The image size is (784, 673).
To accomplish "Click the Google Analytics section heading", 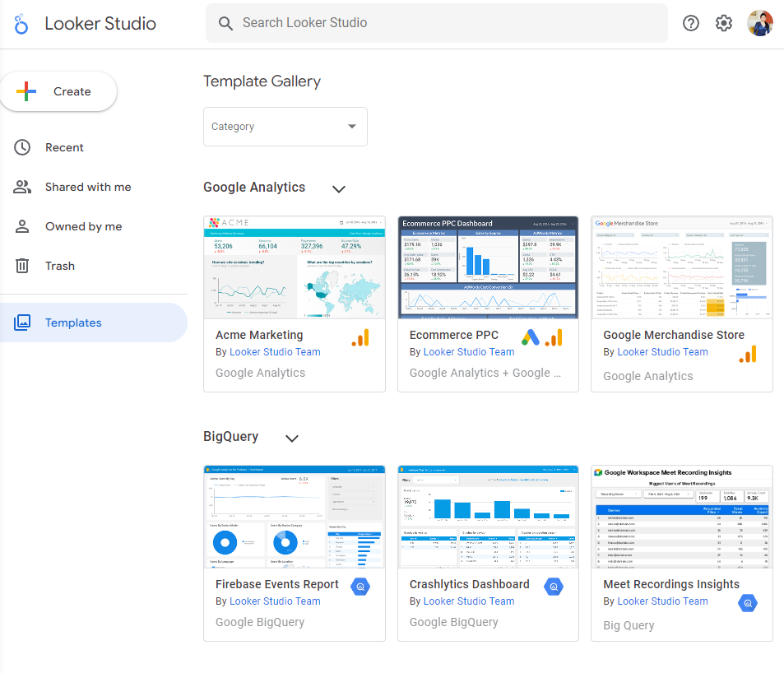I will click(x=254, y=188).
